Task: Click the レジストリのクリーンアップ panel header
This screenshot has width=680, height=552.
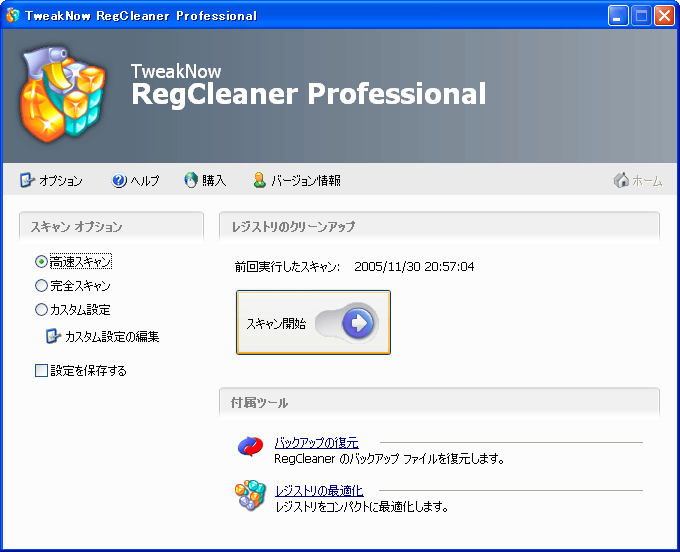Action: (x=439, y=226)
